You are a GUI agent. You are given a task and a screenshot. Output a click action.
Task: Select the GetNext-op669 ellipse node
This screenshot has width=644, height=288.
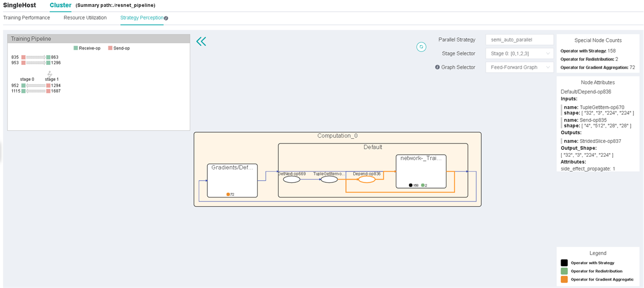291,180
